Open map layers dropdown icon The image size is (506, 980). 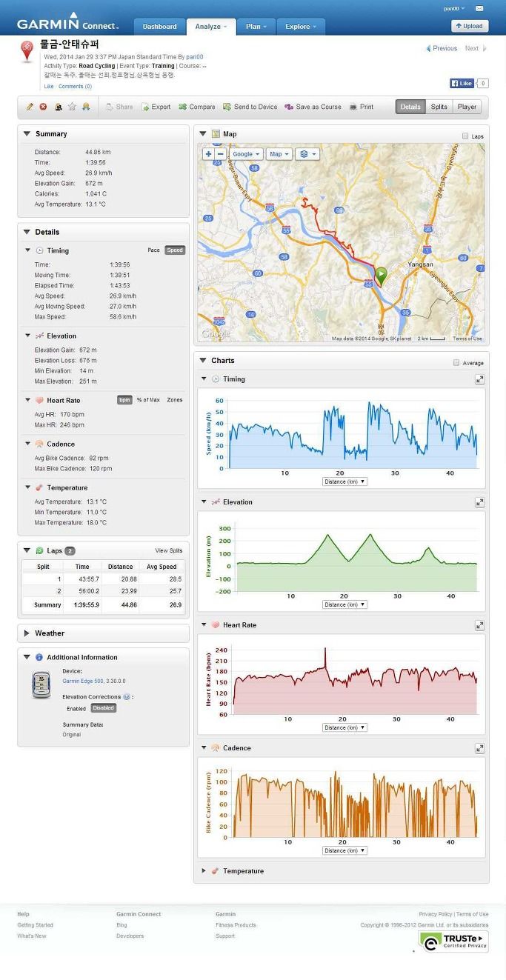coord(307,154)
